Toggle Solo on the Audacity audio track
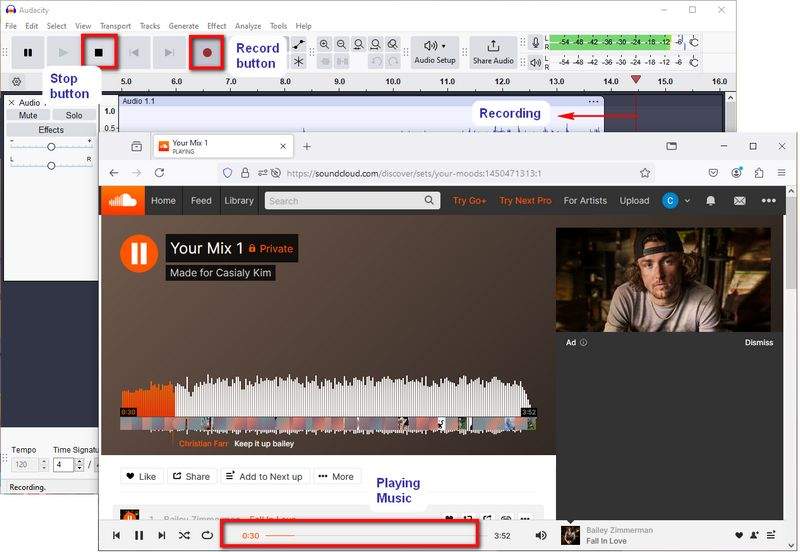Screen dimensions: 800x552 click(x=74, y=116)
